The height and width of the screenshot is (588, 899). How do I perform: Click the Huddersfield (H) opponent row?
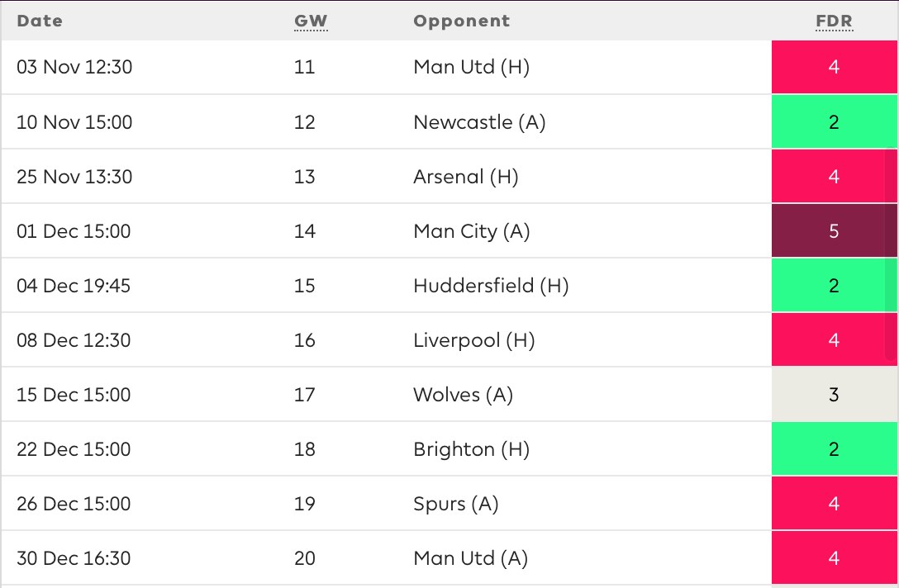[449, 286]
